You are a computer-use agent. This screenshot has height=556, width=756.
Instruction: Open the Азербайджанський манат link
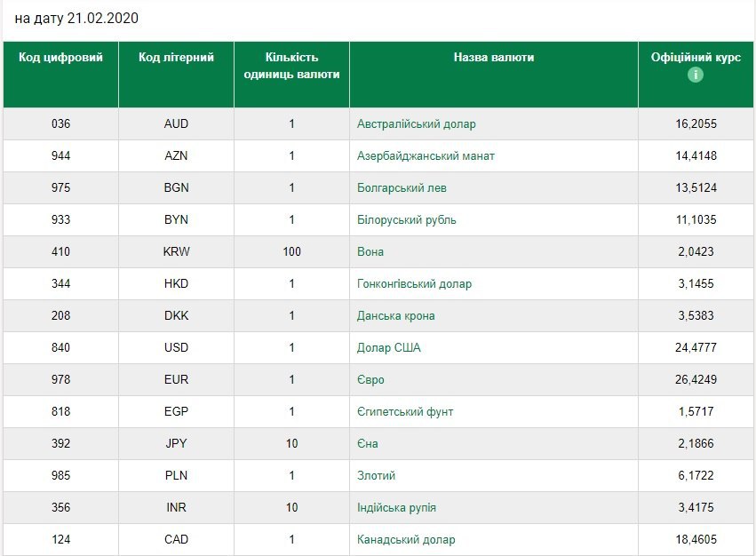pos(426,156)
